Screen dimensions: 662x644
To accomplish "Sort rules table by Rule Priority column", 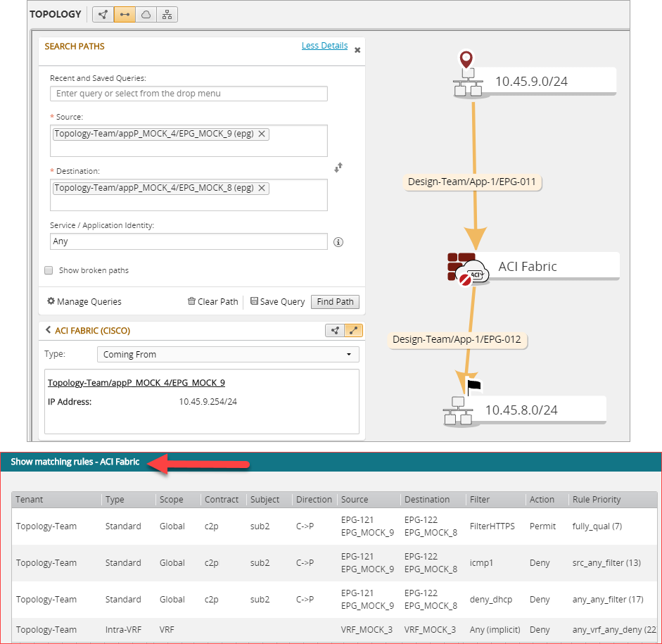I will coord(597,499).
